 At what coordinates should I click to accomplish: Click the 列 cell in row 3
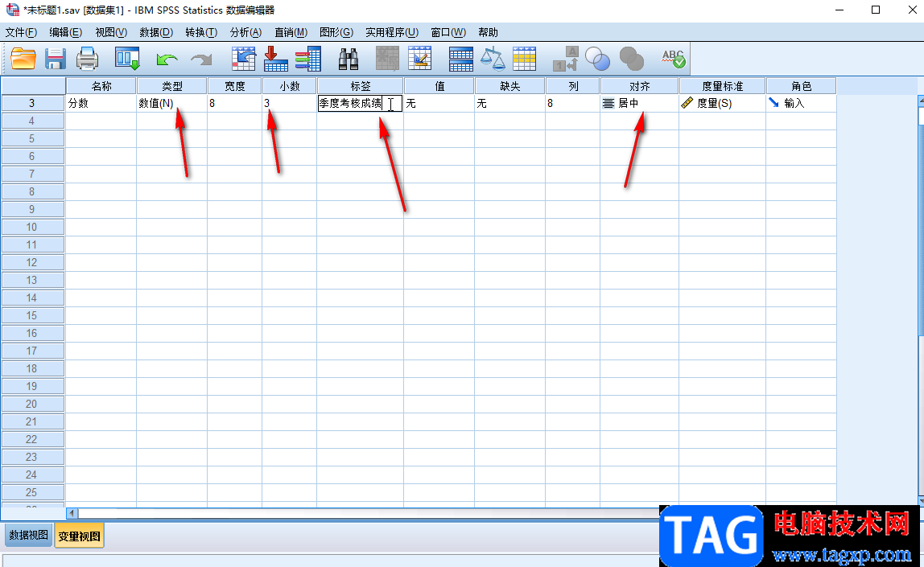[x=573, y=103]
